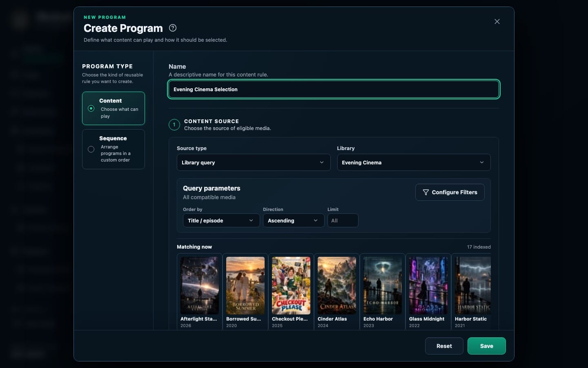
Task: Click the funnel icon in Configure Filters
Action: 425,192
